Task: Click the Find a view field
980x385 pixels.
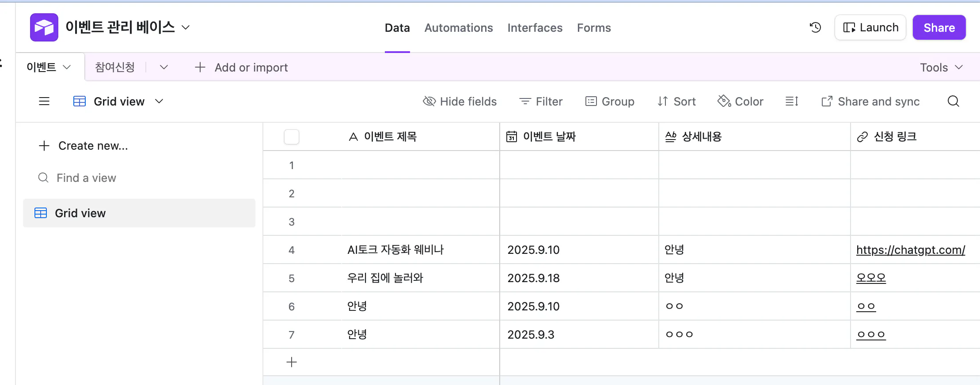Action: tap(86, 178)
